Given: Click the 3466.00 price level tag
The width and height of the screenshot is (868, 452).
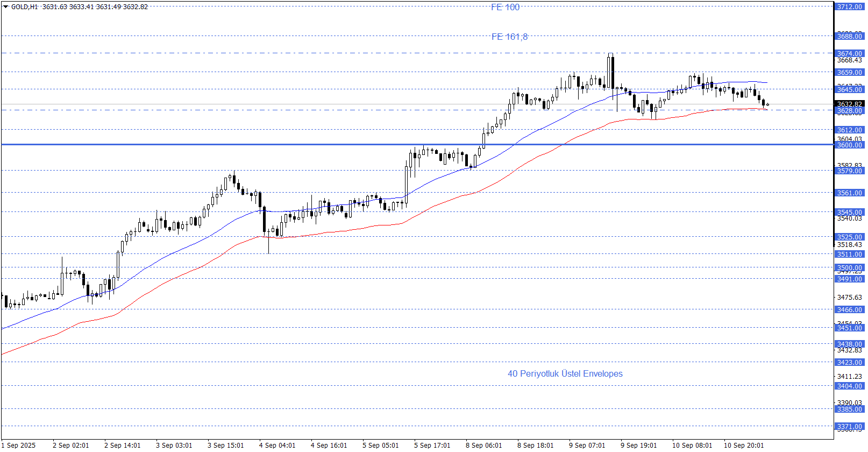Looking at the screenshot, I should [849, 310].
